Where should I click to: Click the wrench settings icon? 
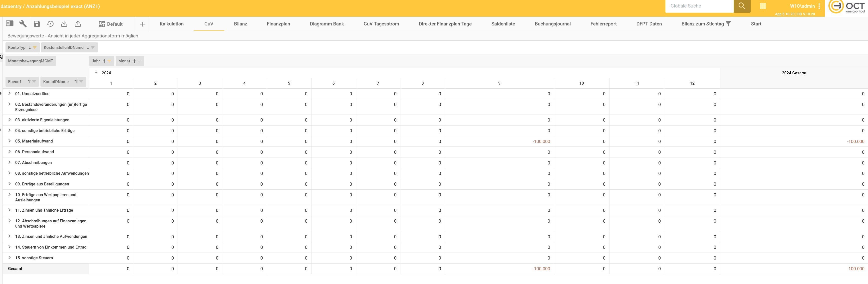(x=23, y=23)
